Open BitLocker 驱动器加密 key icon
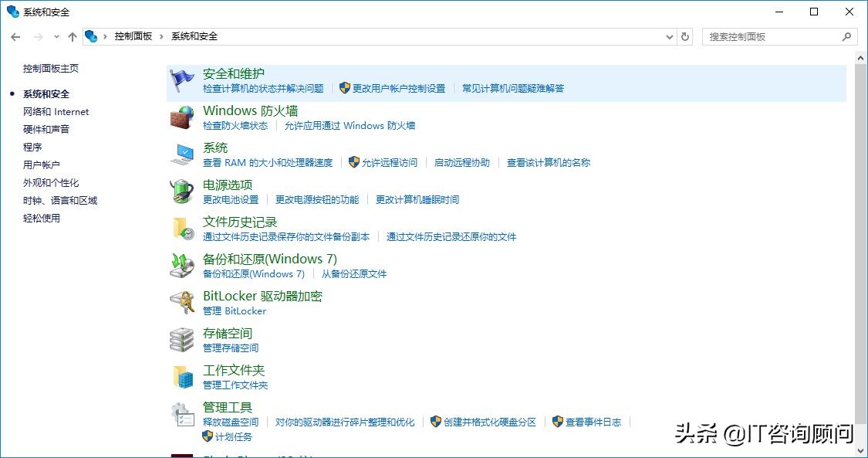The width and height of the screenshot is (868, 458). click(182, 301)
